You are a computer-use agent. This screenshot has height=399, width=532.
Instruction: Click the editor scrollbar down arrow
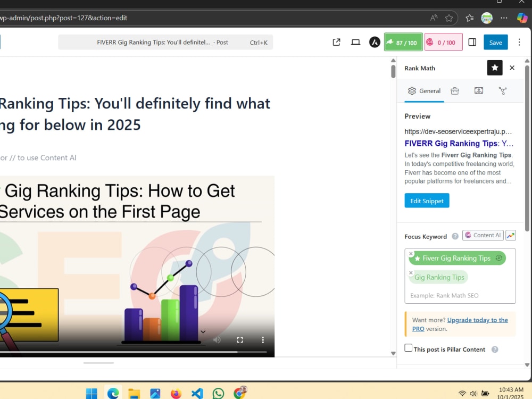coord(393,353)
